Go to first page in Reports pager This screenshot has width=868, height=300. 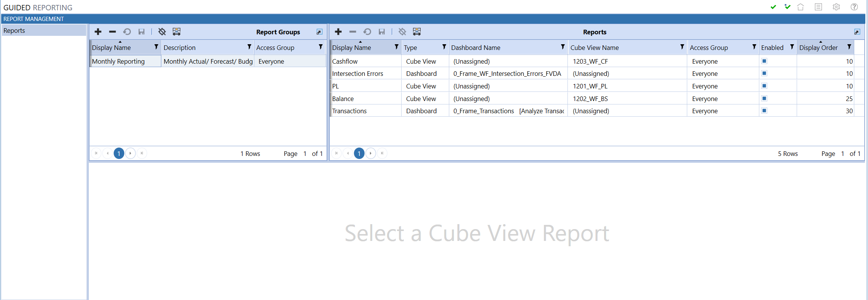tap(336, 153)
